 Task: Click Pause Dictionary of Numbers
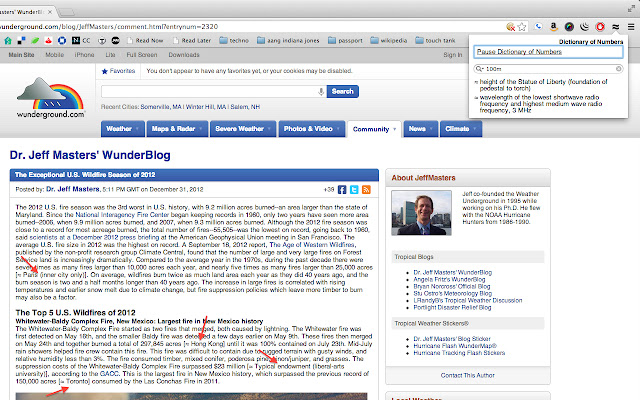(x=519, y=52)
